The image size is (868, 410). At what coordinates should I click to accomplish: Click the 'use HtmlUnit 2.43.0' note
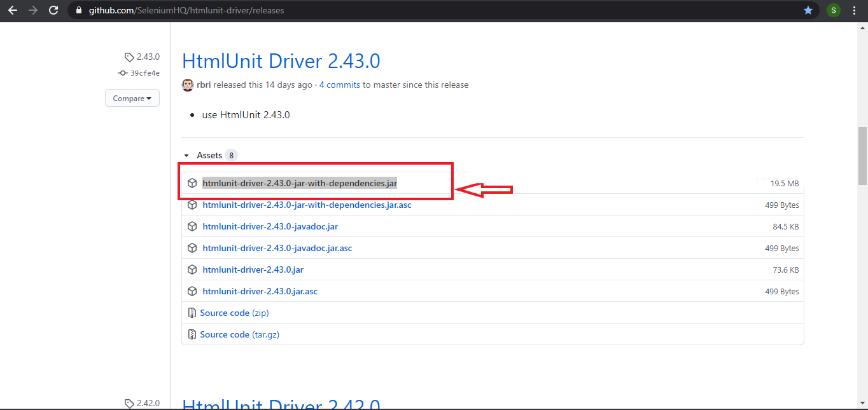point(246,115)
